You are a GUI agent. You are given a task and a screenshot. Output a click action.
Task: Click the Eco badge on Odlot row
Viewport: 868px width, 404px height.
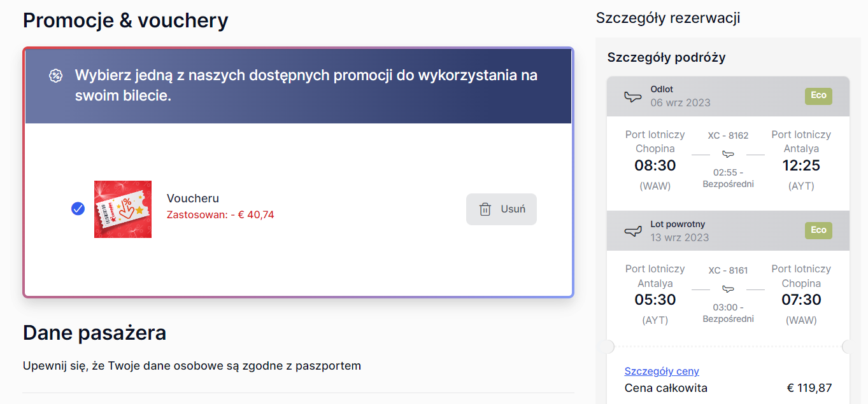tap(818, 96)
